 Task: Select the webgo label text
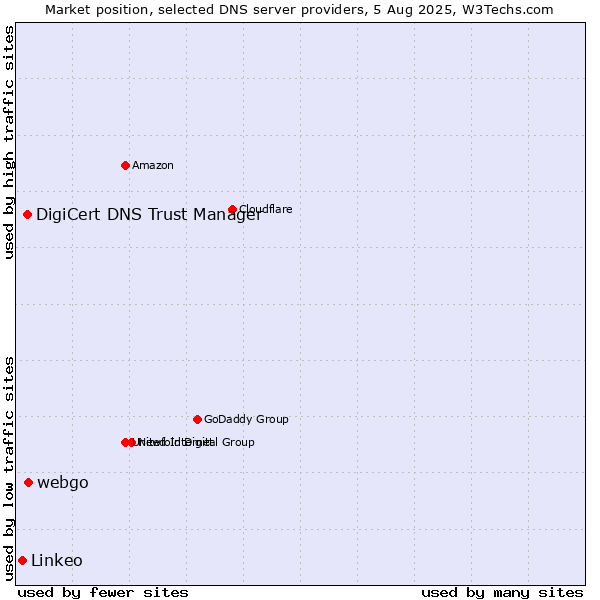tap(63, 483)
